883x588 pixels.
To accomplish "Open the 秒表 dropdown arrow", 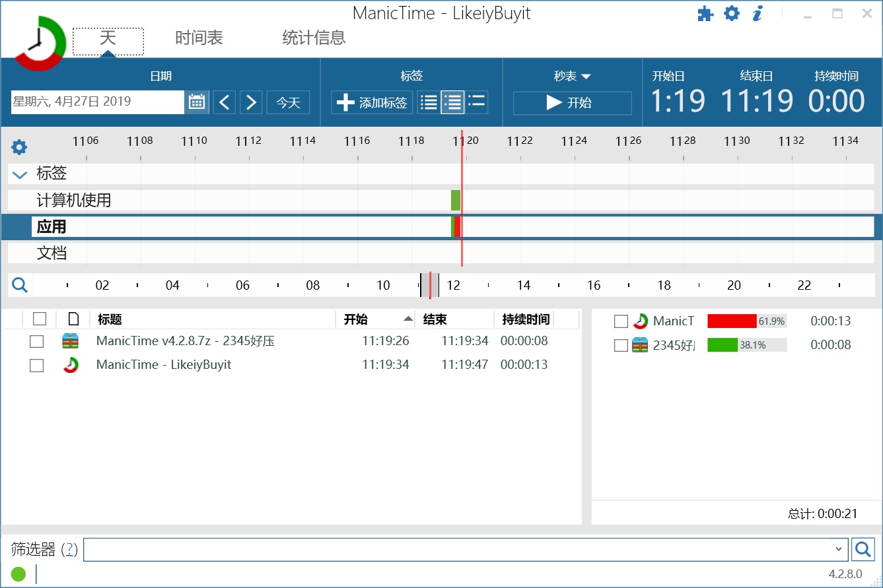I will (x=586, y=77).
